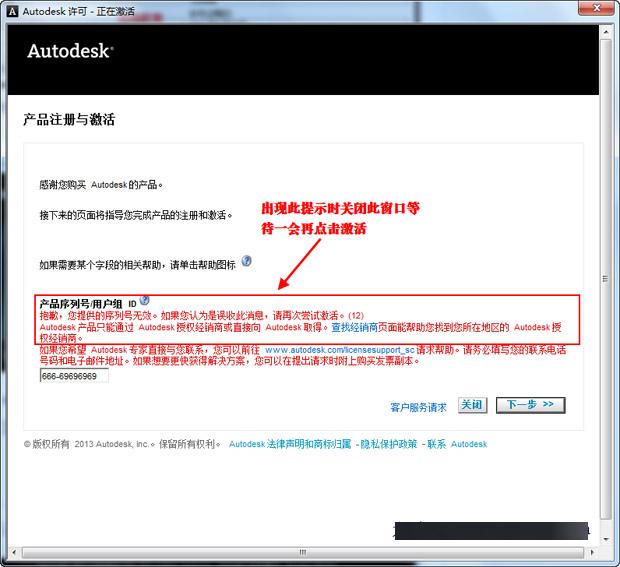Open Autodesk 法律声明和商标归属 link

click(x=290, y=444)
